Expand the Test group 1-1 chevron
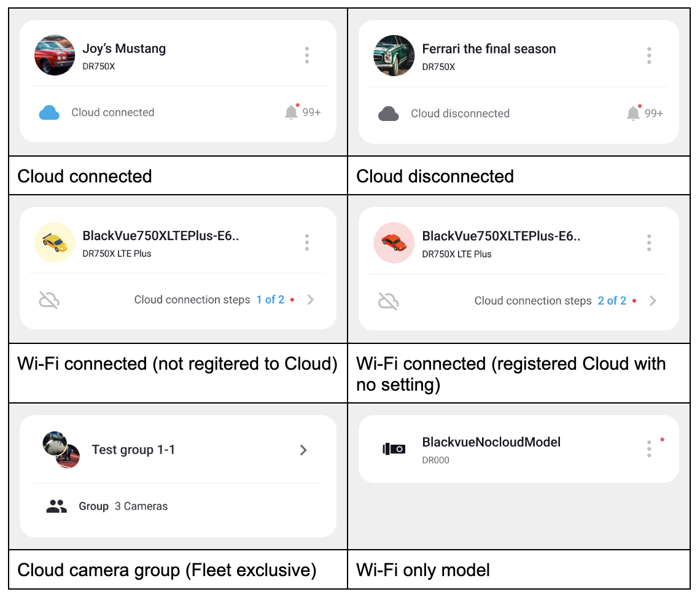 click(303, 450)
